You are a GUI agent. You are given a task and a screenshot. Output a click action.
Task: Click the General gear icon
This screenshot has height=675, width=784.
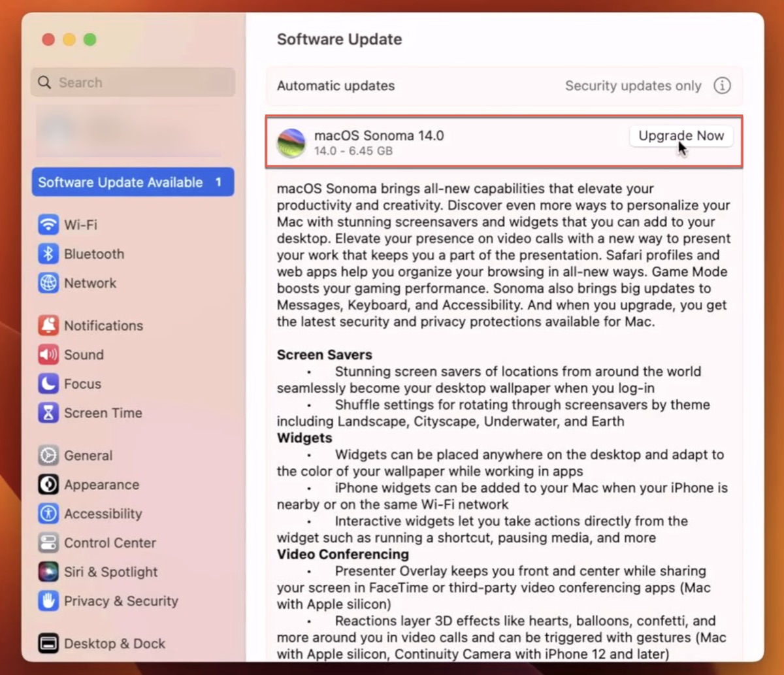click(48, 455)
